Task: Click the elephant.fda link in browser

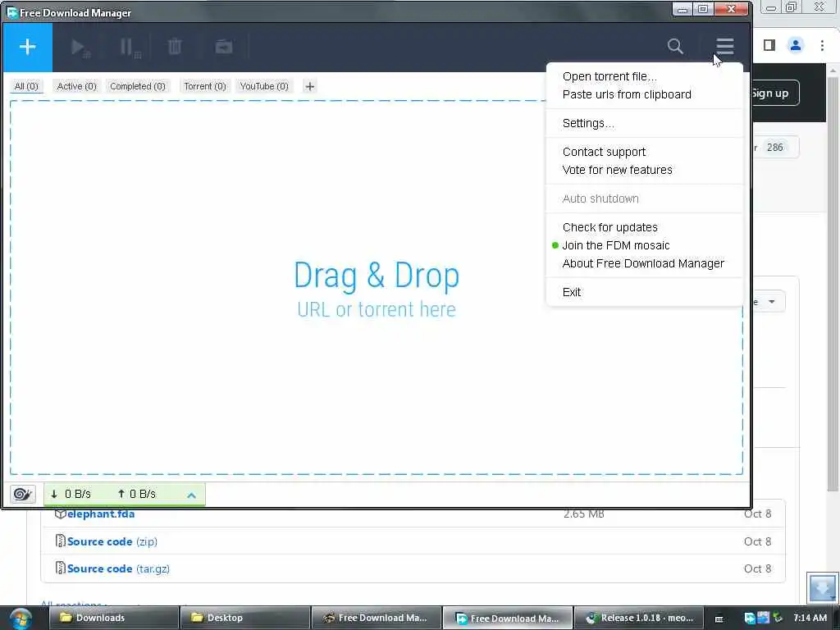Action: pos(101,514)
